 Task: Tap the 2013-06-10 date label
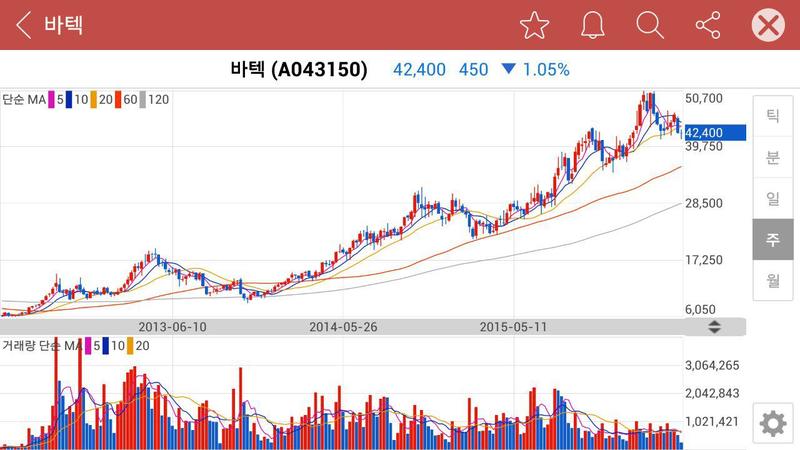pyautogui.click(x=172, y=327)
